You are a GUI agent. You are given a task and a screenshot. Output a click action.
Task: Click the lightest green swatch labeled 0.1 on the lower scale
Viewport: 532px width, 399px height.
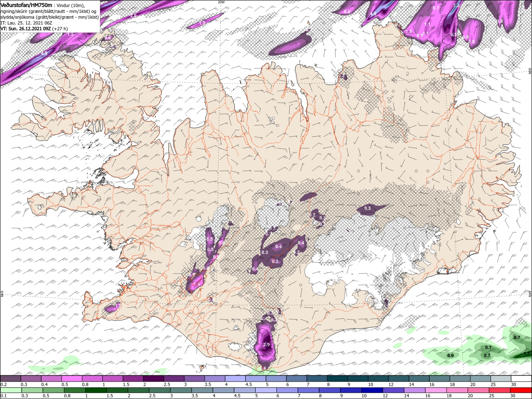(x=11, y=390)
